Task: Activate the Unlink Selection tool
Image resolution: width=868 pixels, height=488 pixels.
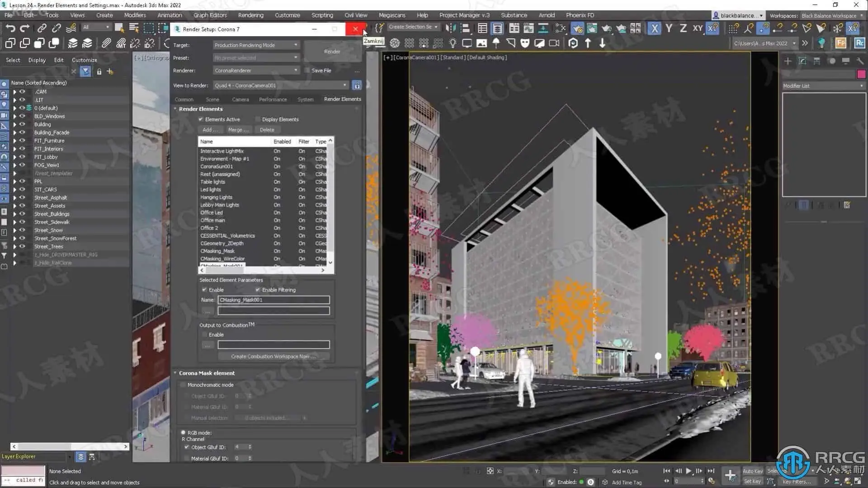Action: pos(57,28)
